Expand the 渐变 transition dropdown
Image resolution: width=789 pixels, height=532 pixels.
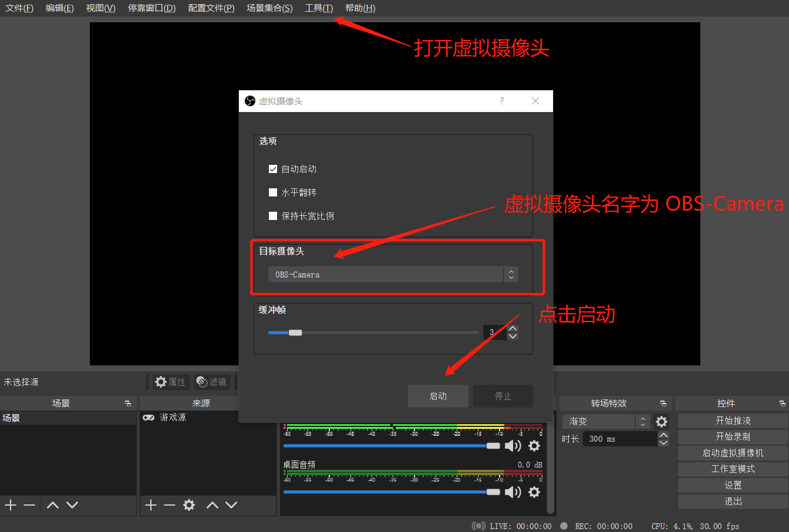605,422
